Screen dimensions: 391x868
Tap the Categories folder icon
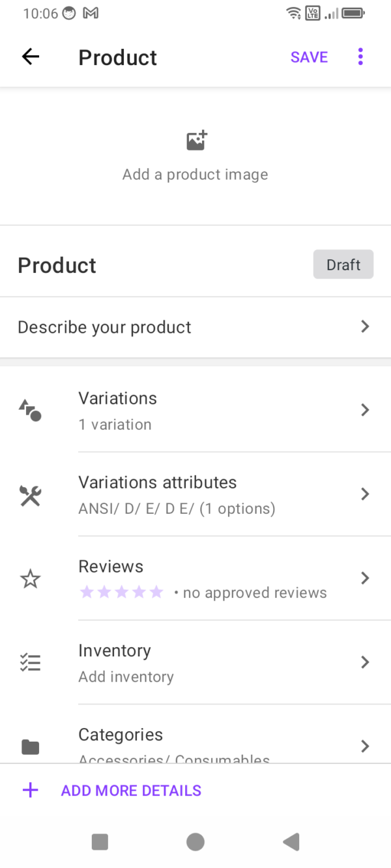(x=30, y=746)
